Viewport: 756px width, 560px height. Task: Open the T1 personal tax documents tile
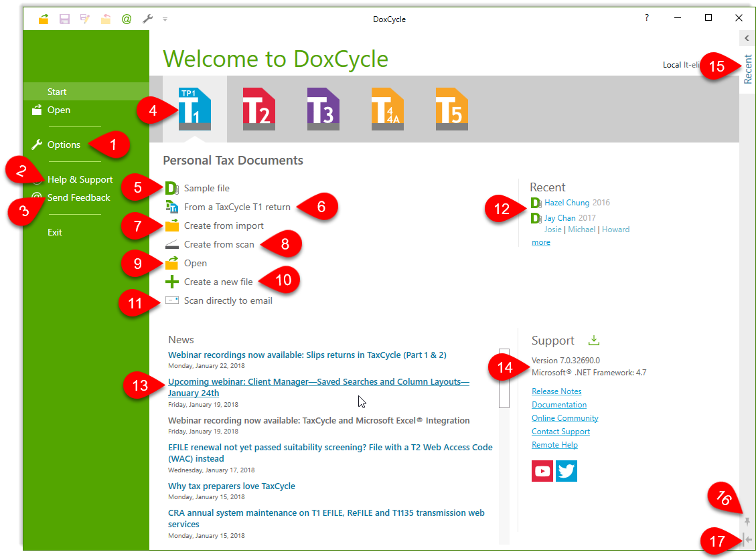tap(195, 109)
